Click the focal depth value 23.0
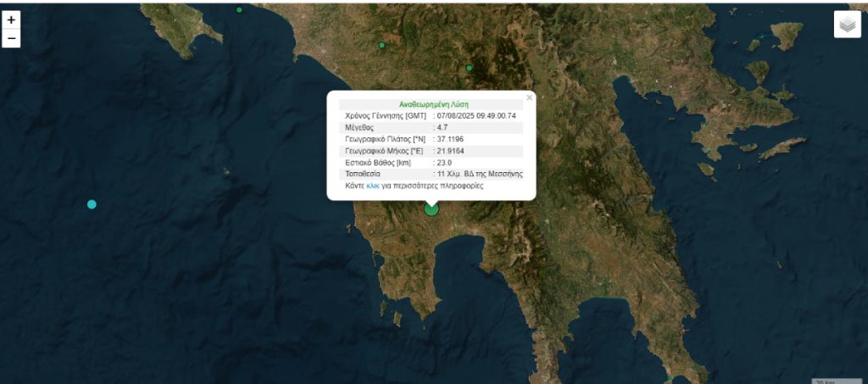Image resolution: width=868 pixels, height=384 pixels. [445, 162]
